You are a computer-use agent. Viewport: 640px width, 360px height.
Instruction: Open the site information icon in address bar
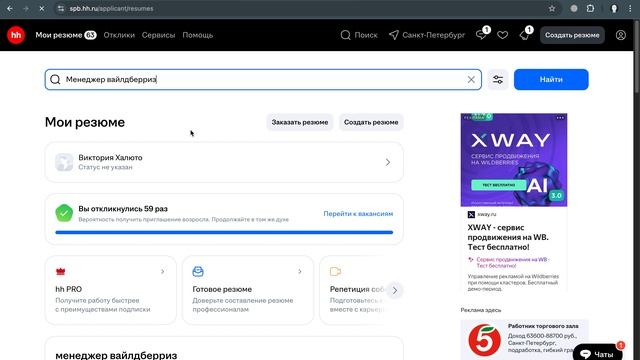[x=61, y=8]
